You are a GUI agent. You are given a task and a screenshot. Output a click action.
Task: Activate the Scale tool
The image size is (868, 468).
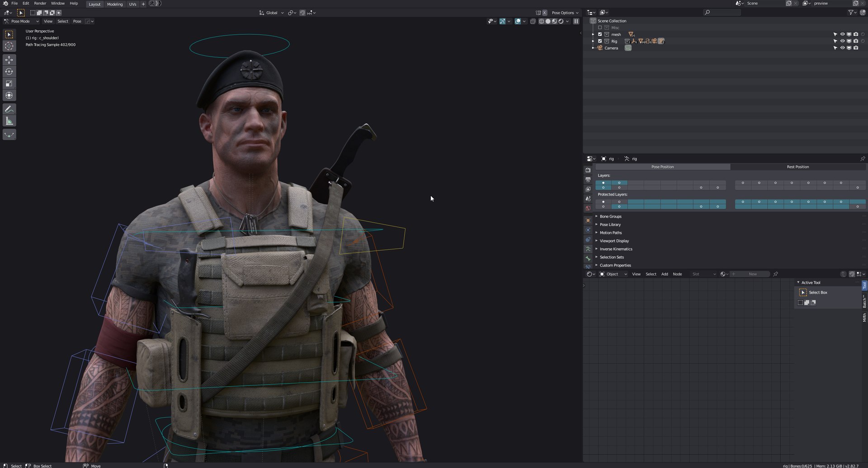pos(9,84)
